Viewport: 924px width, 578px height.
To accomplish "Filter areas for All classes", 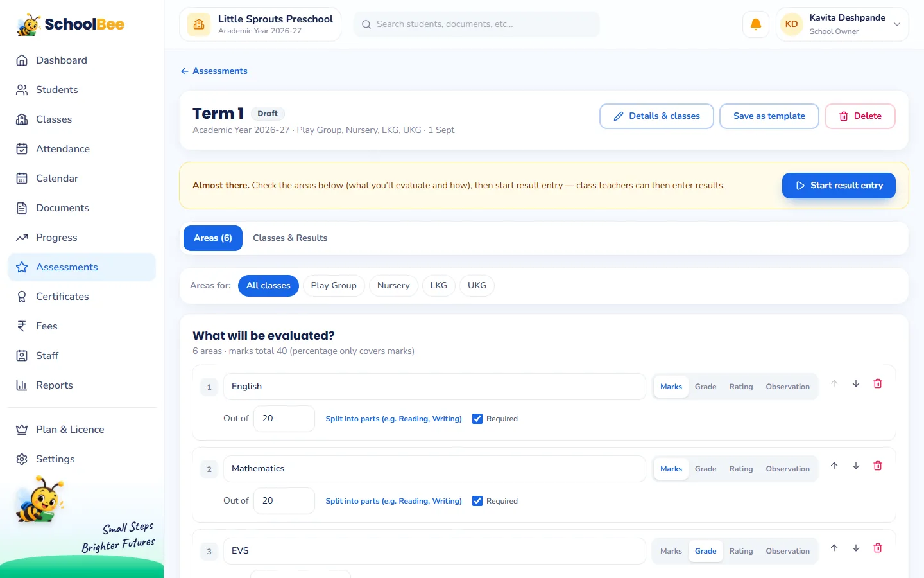I will pyautogui.click(x=268, y=286).
